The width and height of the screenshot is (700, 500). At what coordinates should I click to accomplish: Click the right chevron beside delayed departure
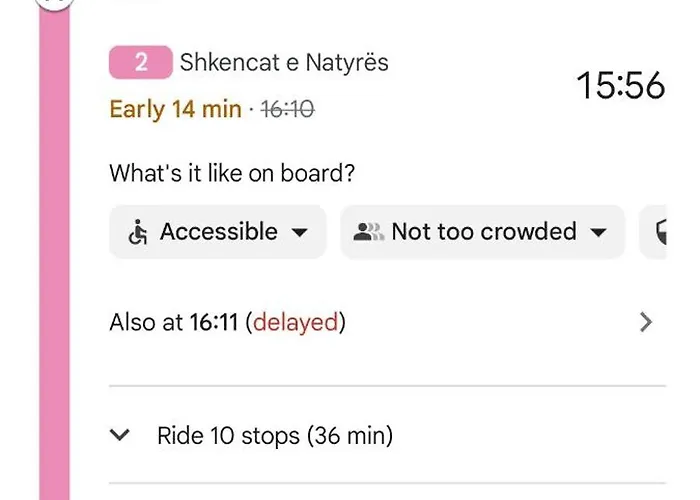[646, 322]
